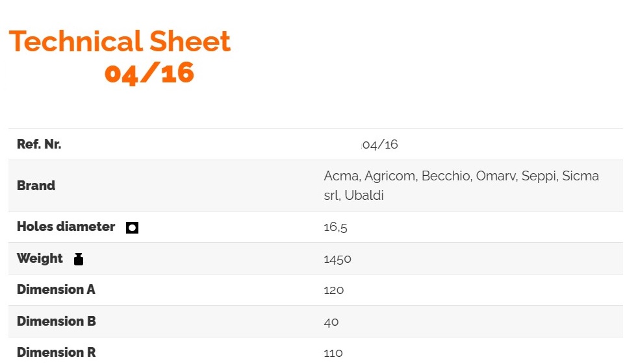The height and width of the screenshot is (364, 625).
Task: Click the Dimension B label
Action: (56, 321)
